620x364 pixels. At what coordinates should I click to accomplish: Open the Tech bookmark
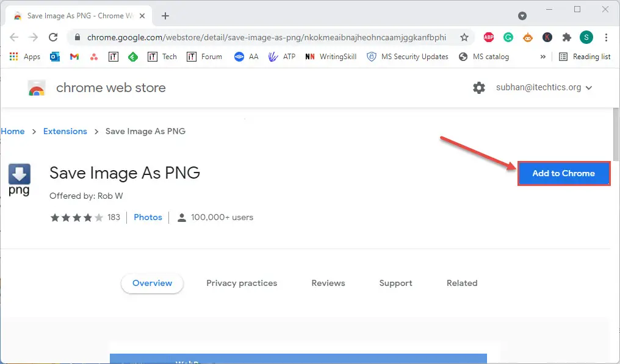coord(162,57)
